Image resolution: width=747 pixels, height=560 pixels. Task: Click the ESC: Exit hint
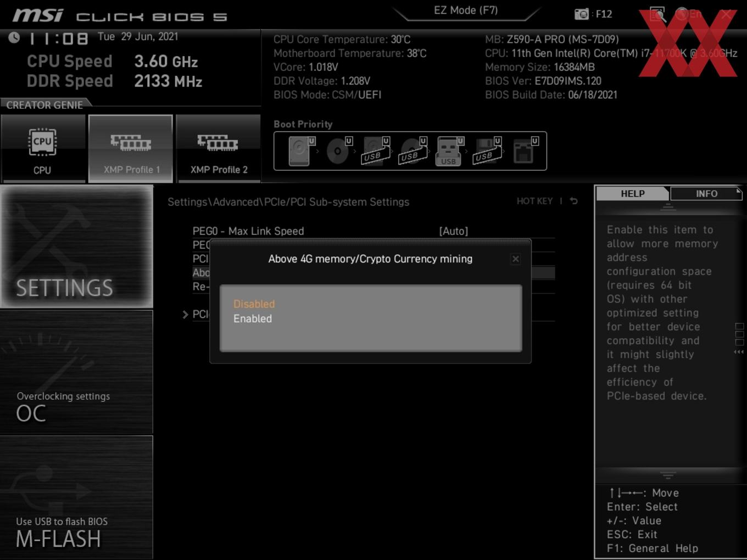click(x=632, y=534)
